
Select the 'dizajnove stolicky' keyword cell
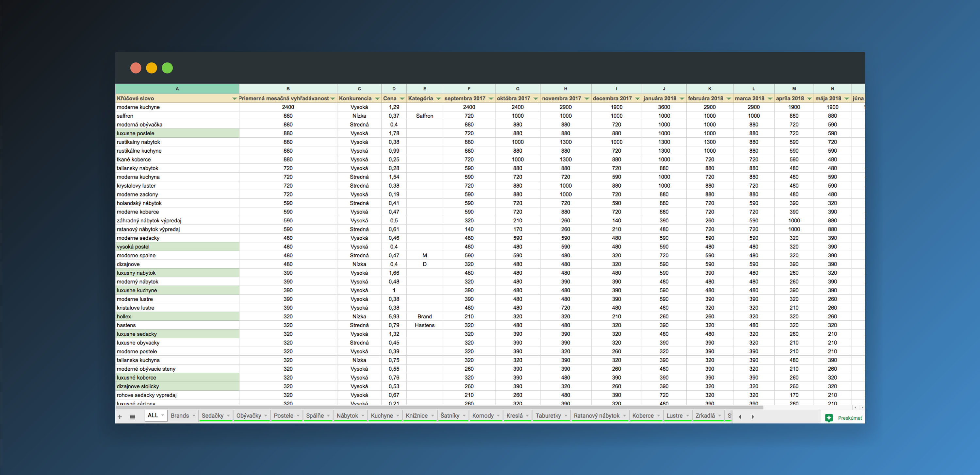click(177, 386)
